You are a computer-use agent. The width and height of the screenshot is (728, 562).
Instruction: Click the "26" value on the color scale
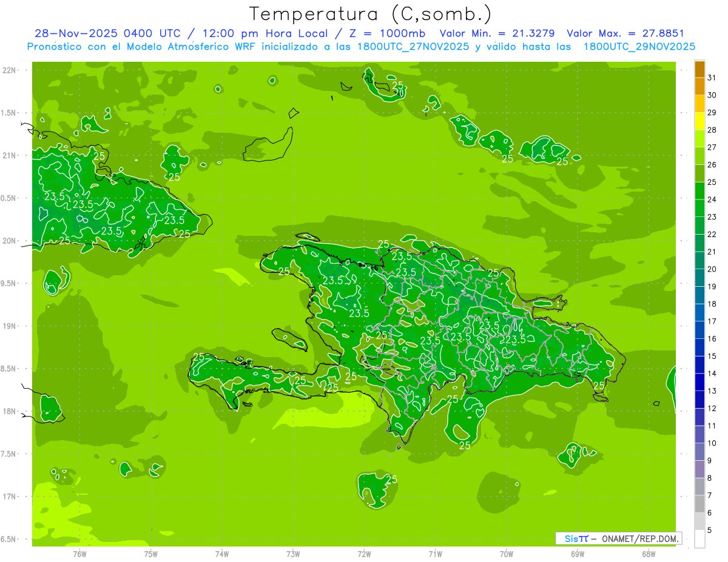pyautogui.click(x=712, y=165)
